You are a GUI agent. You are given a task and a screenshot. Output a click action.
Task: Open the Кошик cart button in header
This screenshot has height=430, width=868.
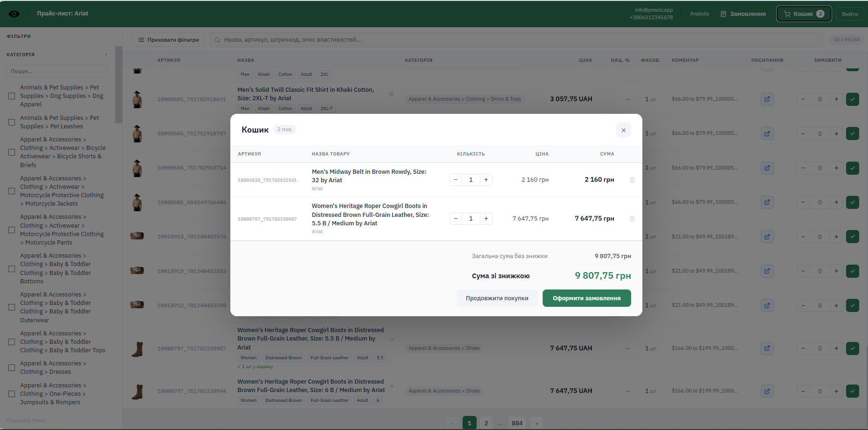804,14
